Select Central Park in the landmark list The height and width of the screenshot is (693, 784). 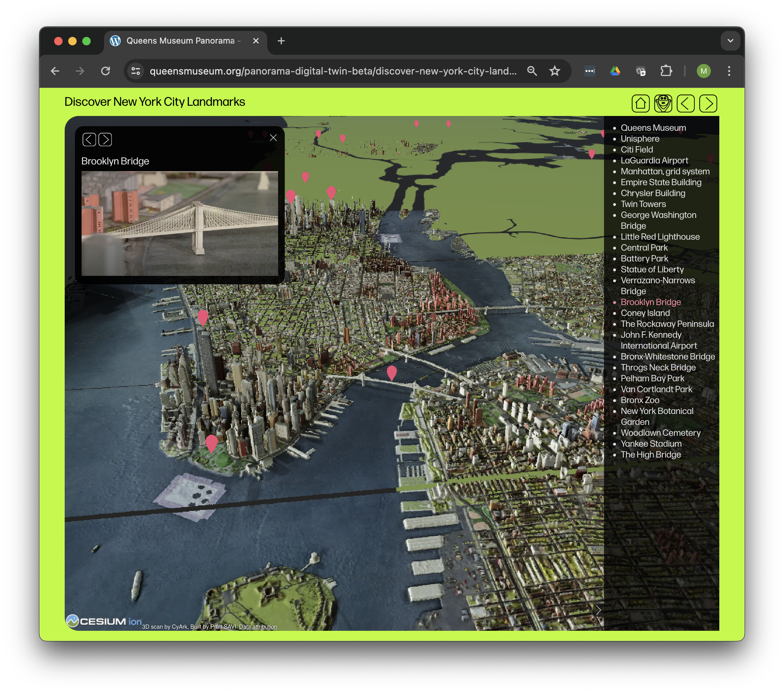pyautogui.click(x=644, y=248)
